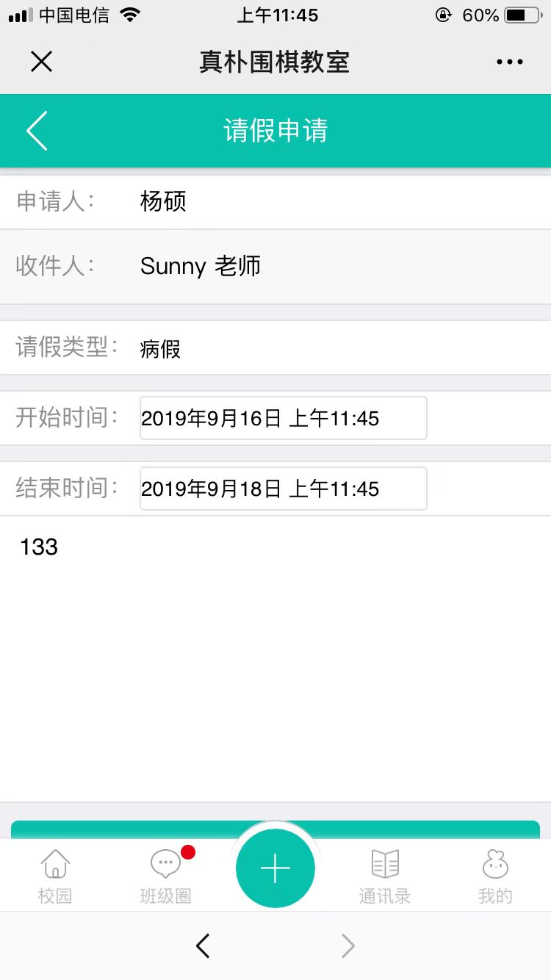The height and width of the screenshot is (980, 551).
Task: Close the WeChat web page with X
Action: (x=41, y=62)
